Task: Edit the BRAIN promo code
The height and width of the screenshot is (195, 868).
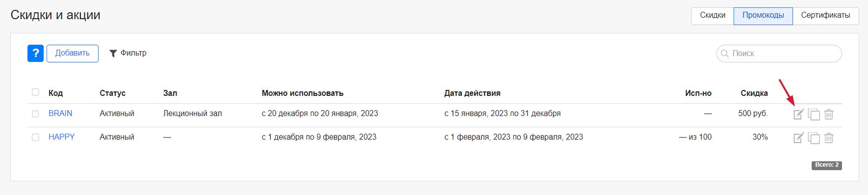Action: [x=798, y=114]
